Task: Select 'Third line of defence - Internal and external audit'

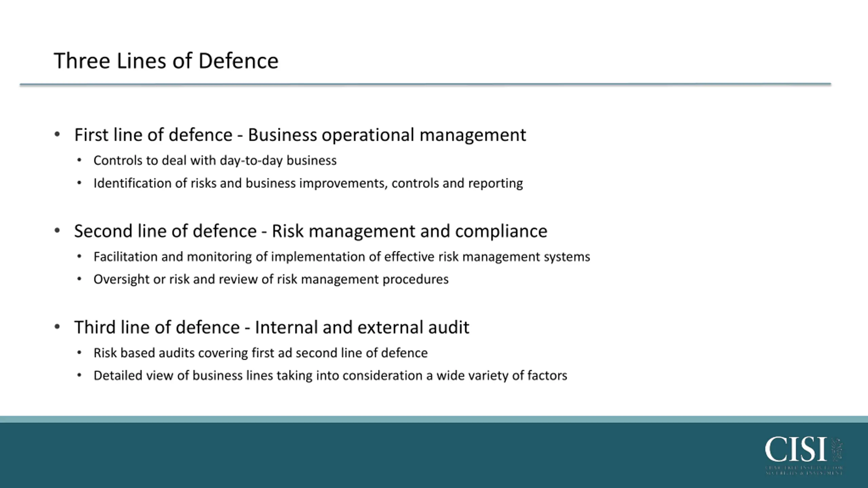Action: click(272, 328)
